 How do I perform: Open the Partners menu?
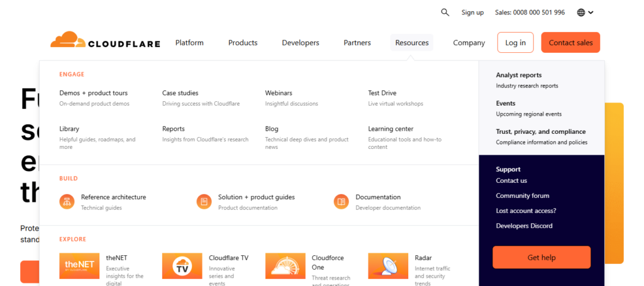click(357, 43)
